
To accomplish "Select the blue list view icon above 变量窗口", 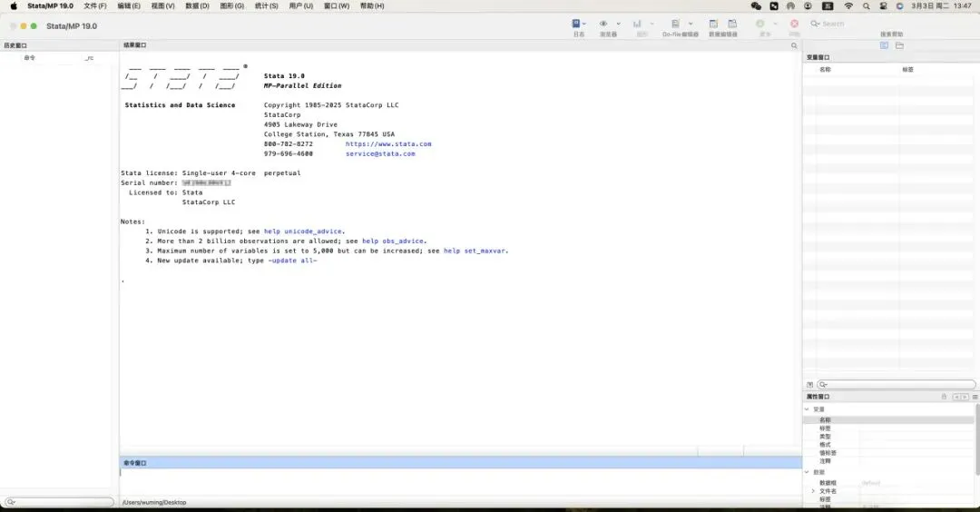I will (x=884, y=45).
